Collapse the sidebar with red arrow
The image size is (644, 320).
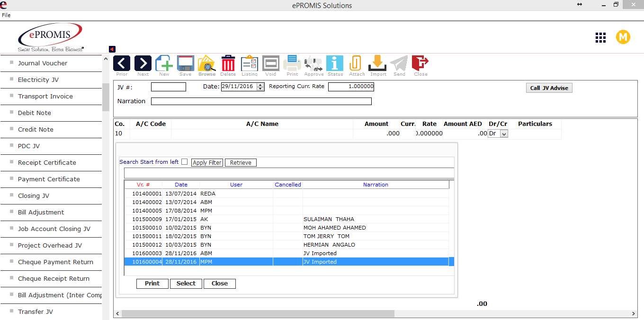pyautogui.click(x=112, y=49)
